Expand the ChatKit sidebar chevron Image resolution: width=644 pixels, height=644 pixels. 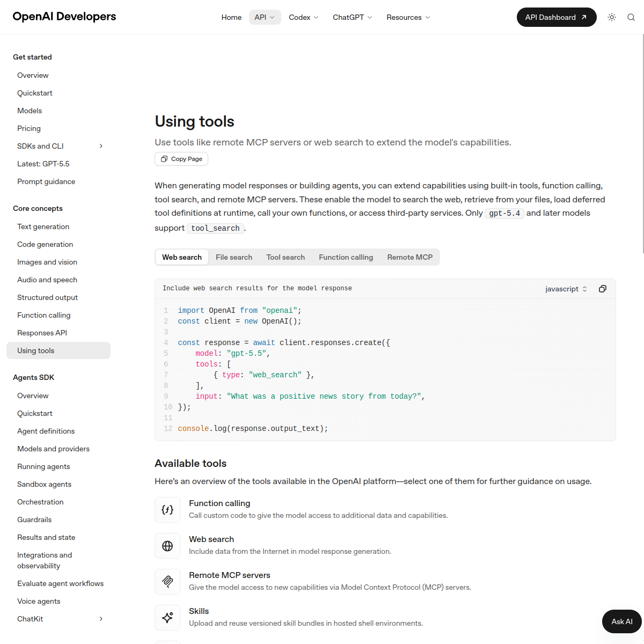coord(101,619)
